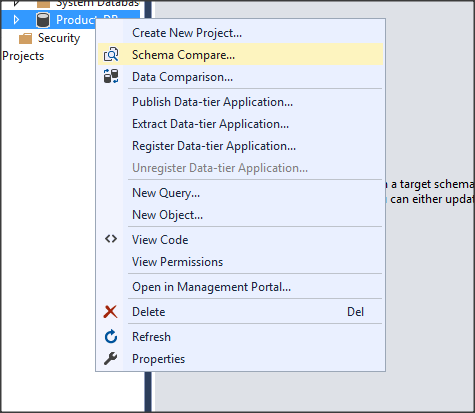Select the Security tree item
475x413 pixels.
coord(59,38)
